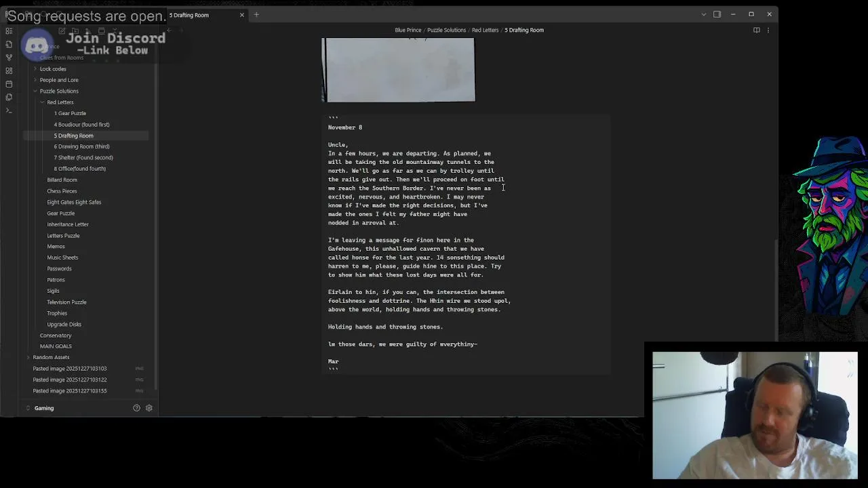The image size is (868, 488).
Task: Toggle the right sidebar panel
Action: click(x=717, y=14)
